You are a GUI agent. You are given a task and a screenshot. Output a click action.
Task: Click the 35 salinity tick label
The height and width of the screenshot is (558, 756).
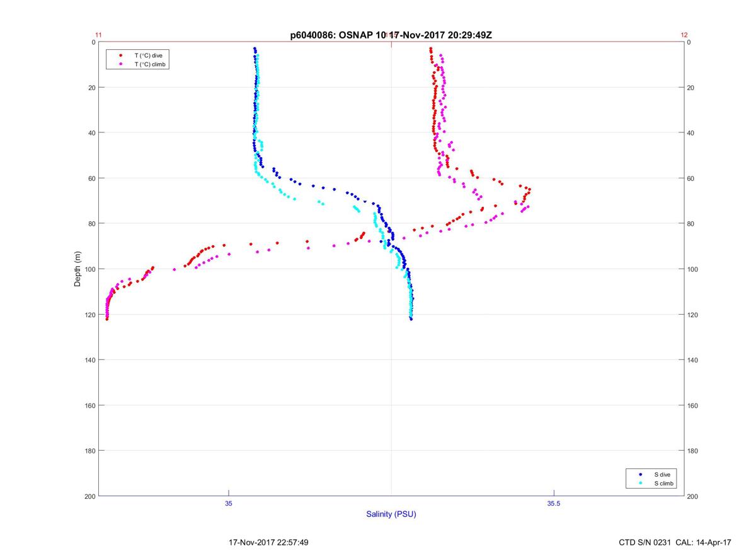[229, 503]
